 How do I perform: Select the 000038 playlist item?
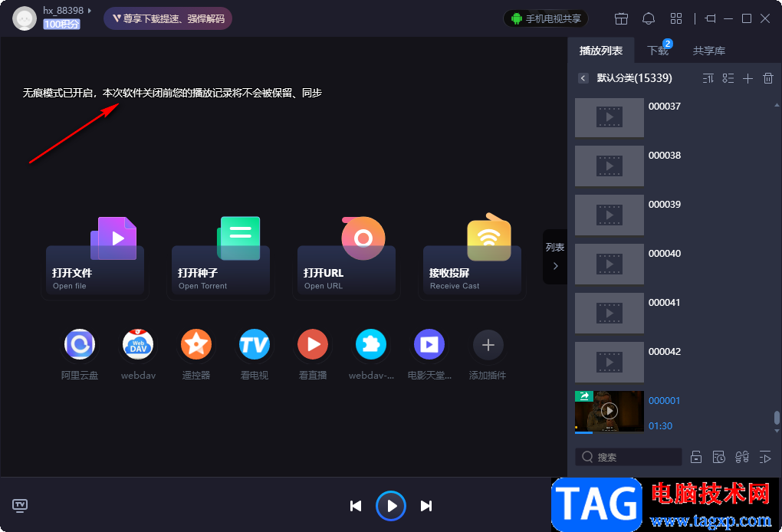pos(674,166)
